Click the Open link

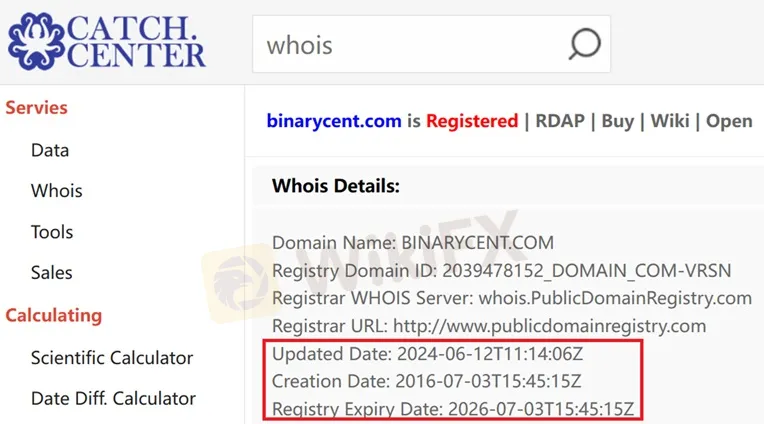(x=729, y=121)
